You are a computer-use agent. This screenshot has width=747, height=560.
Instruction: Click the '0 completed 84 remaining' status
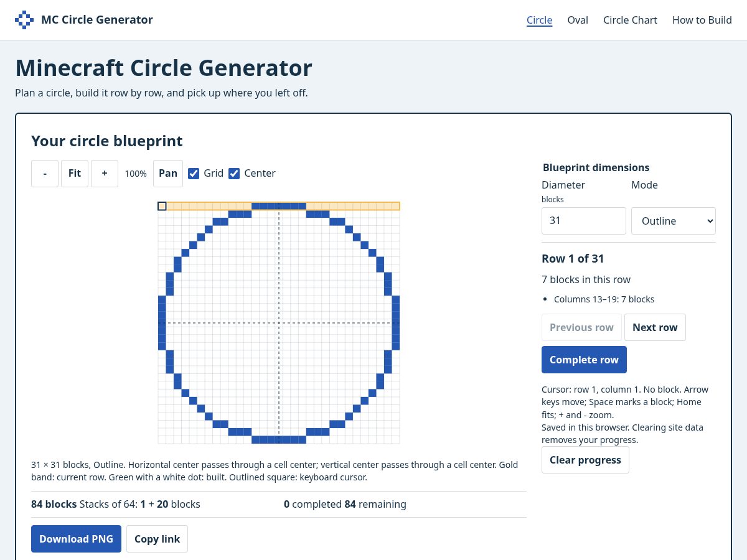345,504
